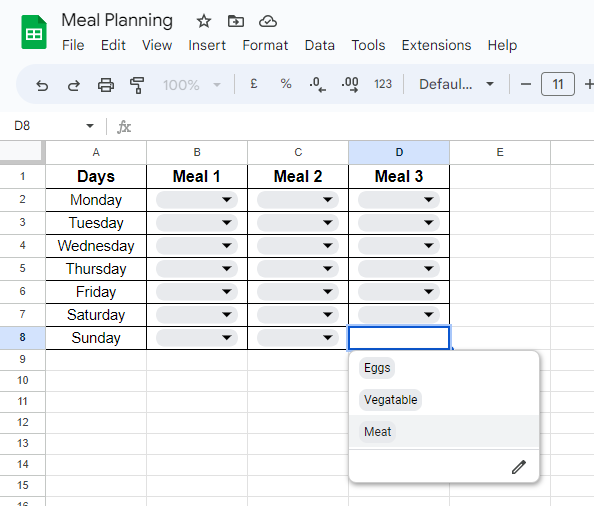Choose the Eggs option chip
This screenshot has height=506, width=594.
[377, 368]
